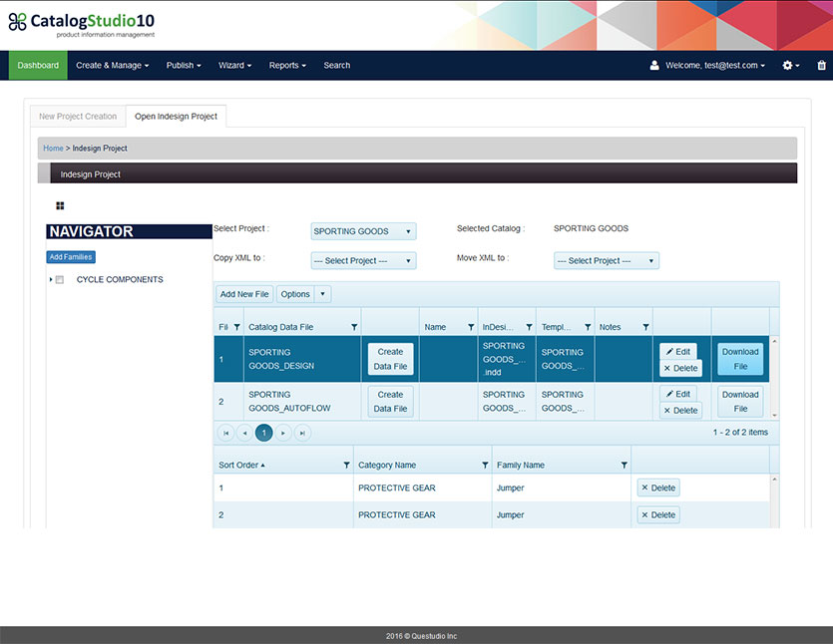Click the Add Families button
Image resolution: width=833 pixels, height=644 pixels.
tap(71, 257)
